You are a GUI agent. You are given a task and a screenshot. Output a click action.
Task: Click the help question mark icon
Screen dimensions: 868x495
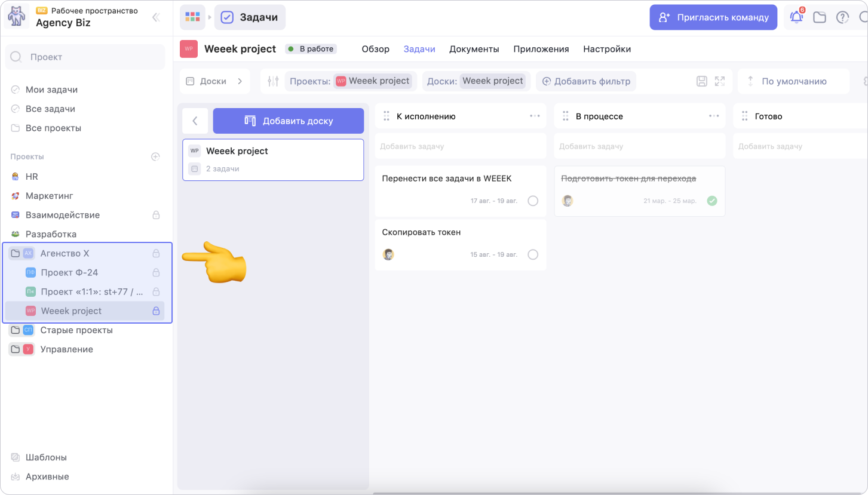pos(842,17)
